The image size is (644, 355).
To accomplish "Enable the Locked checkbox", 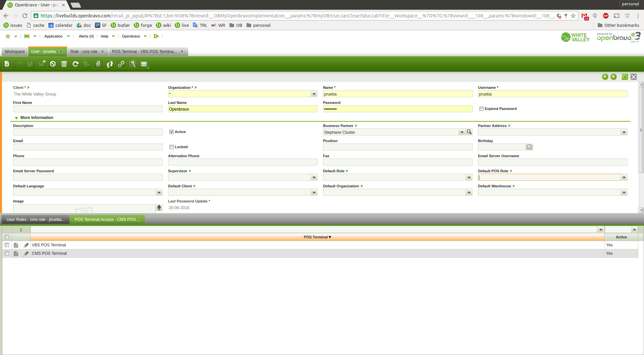I will point(171,147).
